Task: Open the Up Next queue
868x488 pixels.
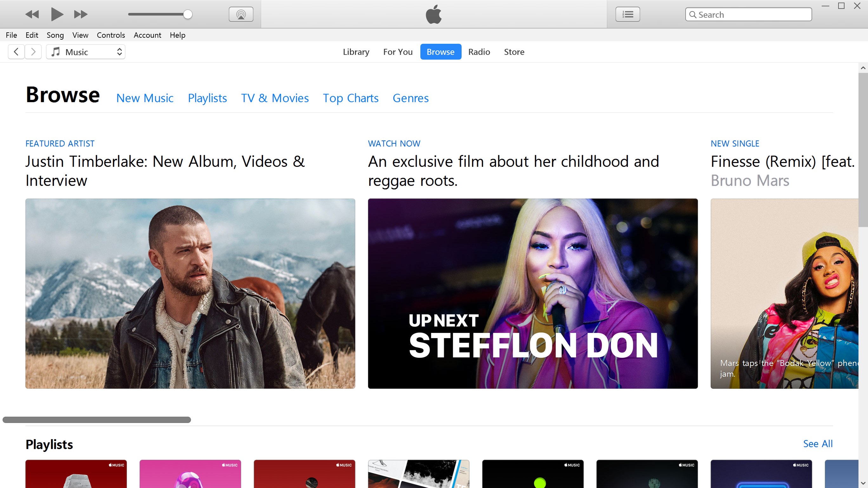Action: tap(627, 14)
